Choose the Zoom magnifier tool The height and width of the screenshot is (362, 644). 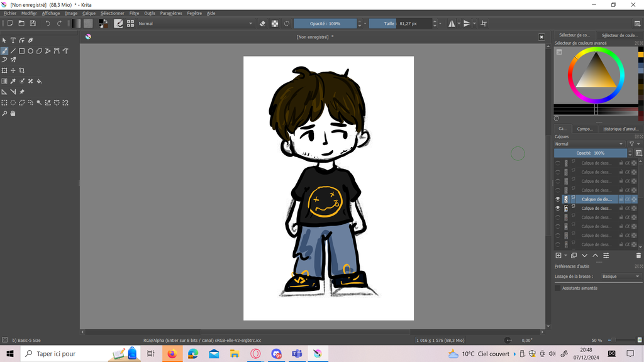(x=4, y=114)
